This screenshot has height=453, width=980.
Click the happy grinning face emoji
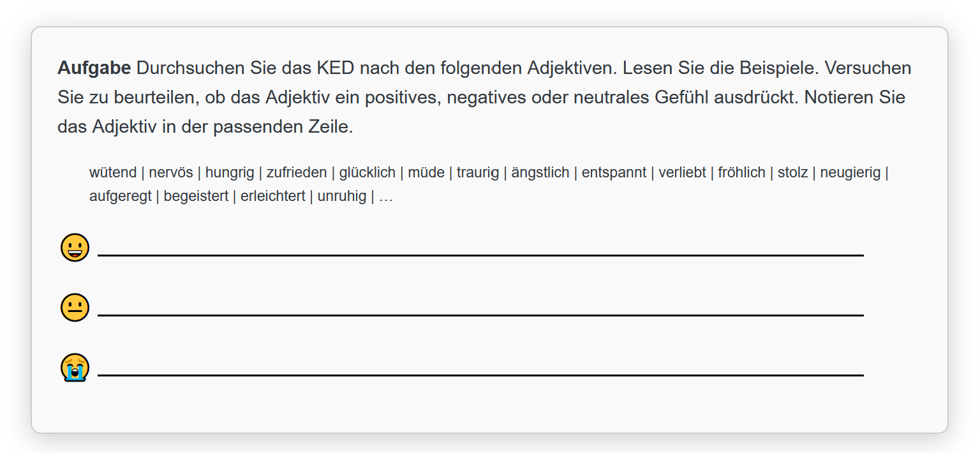tap(75, 248)
